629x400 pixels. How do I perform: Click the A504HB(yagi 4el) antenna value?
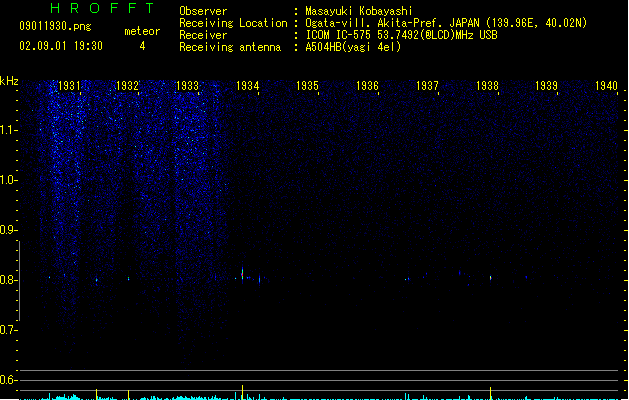click(x=353, y=47)
